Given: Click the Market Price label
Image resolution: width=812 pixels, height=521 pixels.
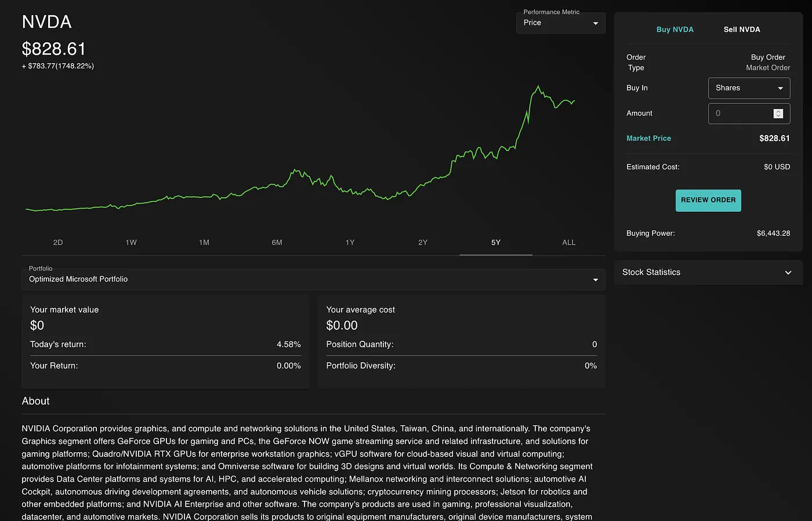Looking at the screenshot, I should pos(648,139).
